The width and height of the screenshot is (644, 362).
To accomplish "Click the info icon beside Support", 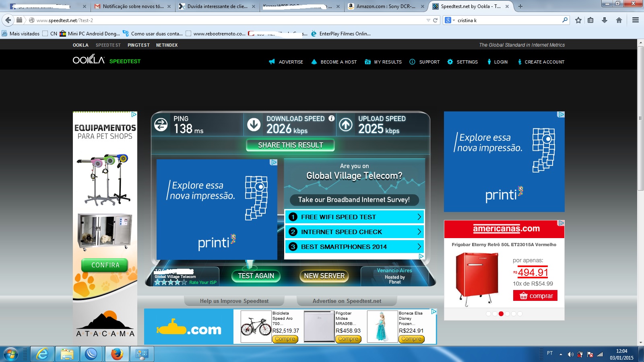I will (412, 62).
